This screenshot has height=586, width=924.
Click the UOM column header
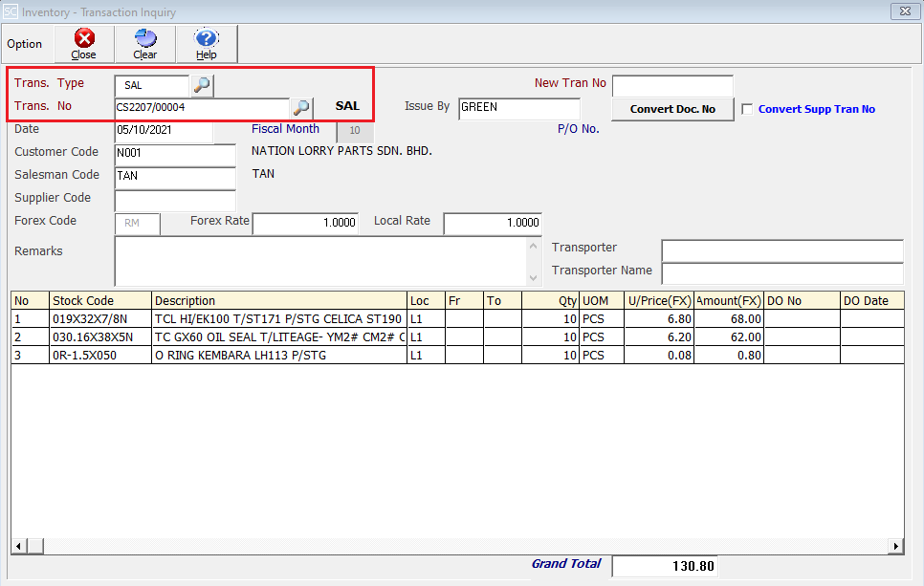602,300
